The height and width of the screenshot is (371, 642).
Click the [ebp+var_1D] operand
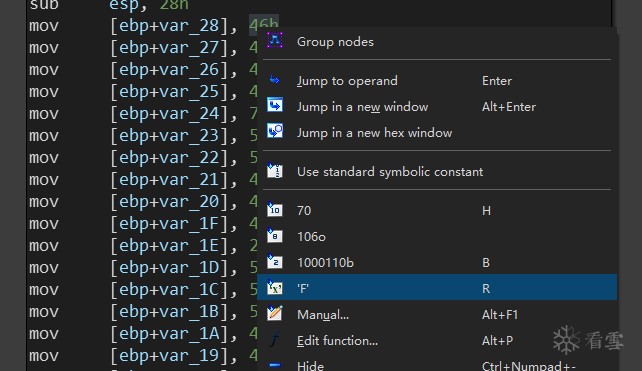tap(168, 268)
